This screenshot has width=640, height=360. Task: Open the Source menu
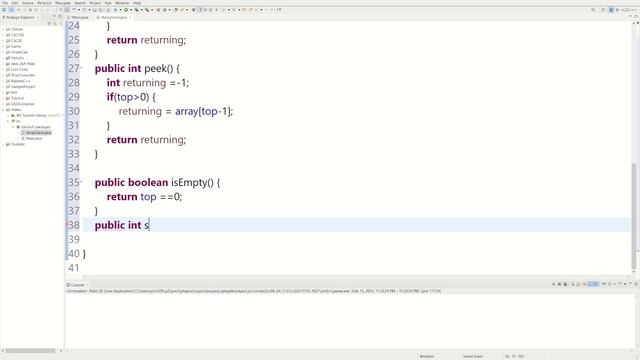click(28, 3)
